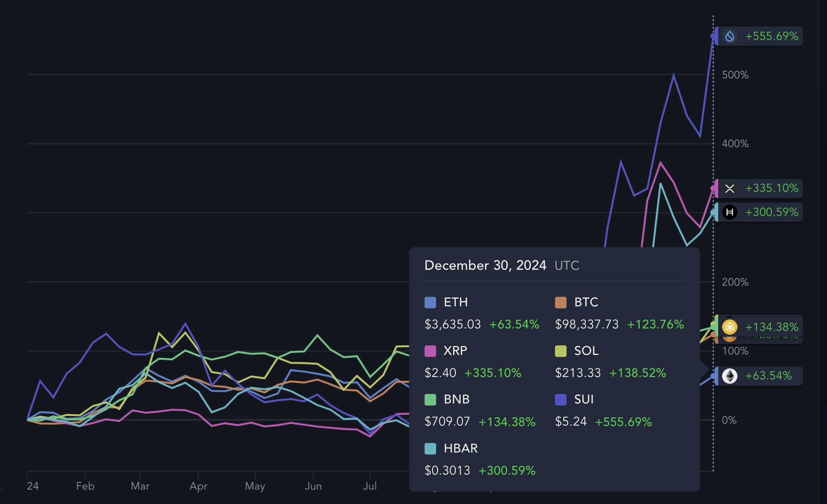Click the HBAR black H logo icon
This screenshot has width=827, height=504.
730,212
